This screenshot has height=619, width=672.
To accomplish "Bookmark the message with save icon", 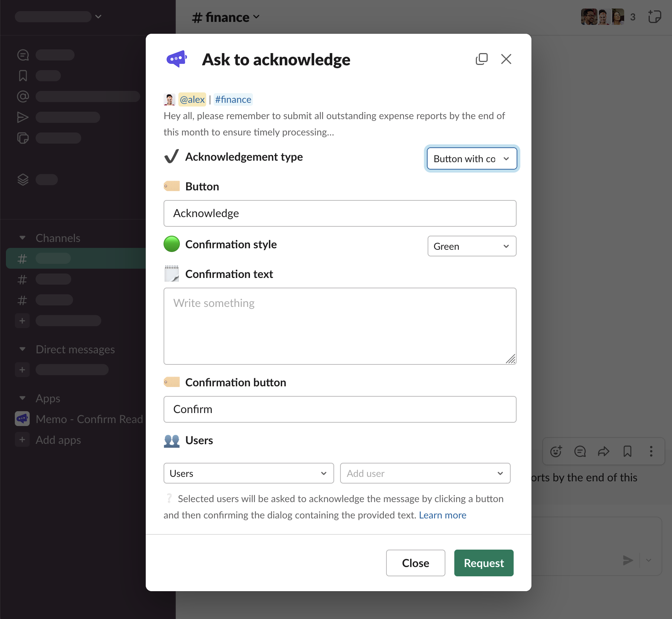I will [x=627, y=451].
